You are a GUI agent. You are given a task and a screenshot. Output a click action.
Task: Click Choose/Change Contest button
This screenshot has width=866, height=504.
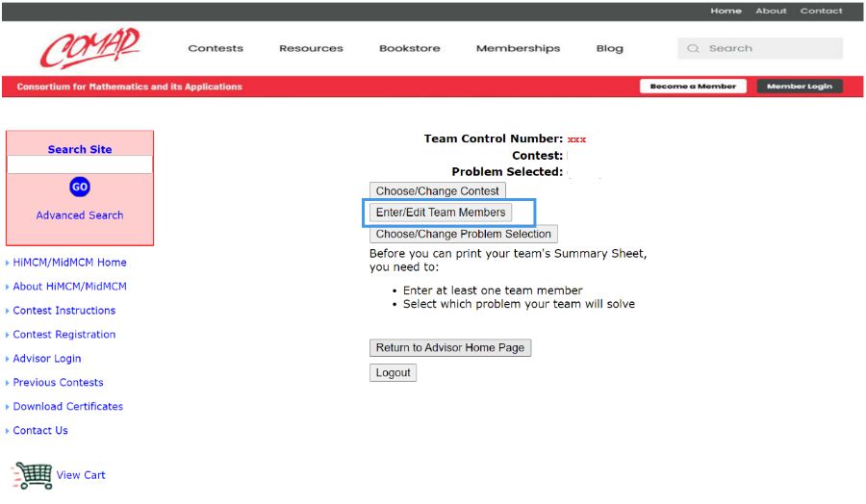(438, 191)
